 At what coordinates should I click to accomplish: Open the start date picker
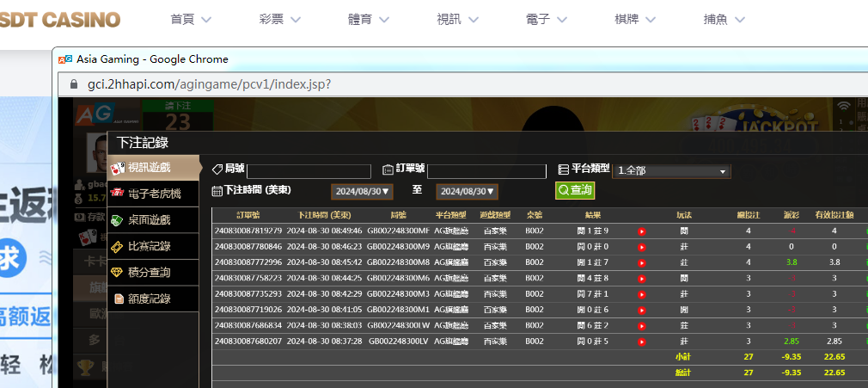pyautogui.click(x=362, y=192)
